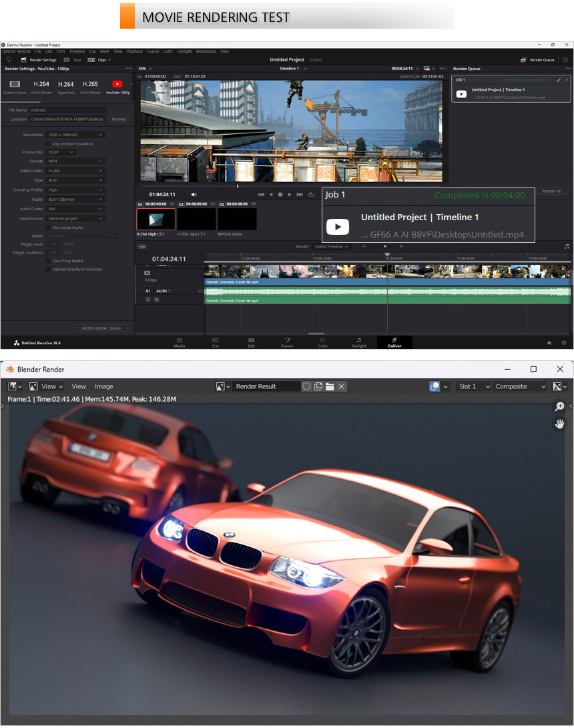The image size is (574, 728).
Task: Open the Format MP4 dropdown
Action: coord(75,161)
